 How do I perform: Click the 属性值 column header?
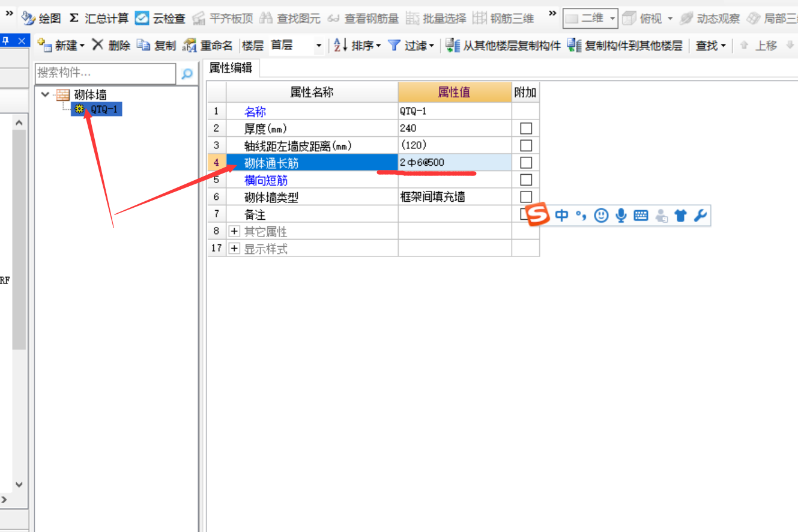tap(455, 92)
